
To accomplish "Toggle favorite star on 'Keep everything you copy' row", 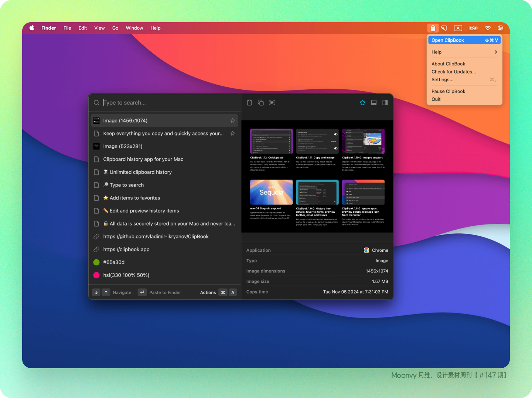I will pos(232,134).
